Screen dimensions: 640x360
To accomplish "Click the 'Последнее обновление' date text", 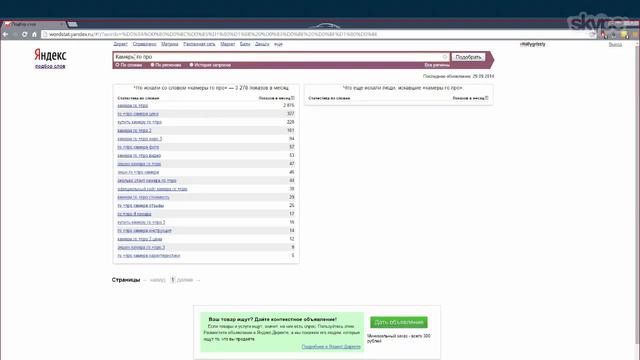I will point(458,76).
